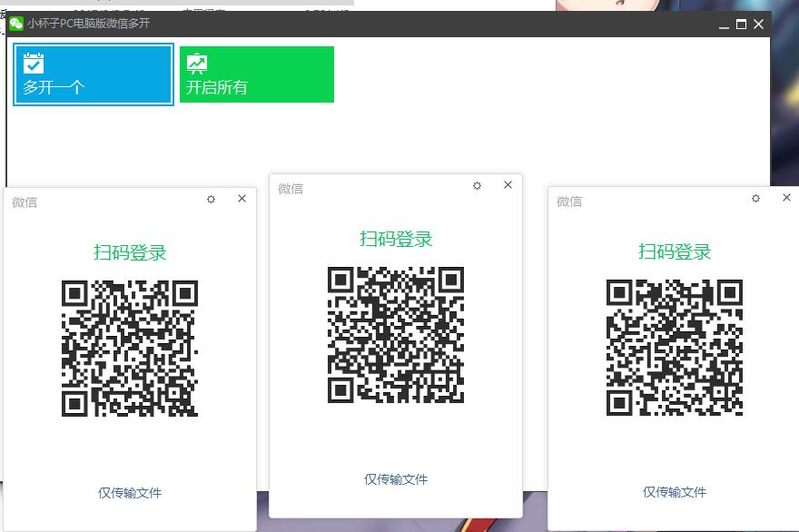Close the right WeChat login window
This screenshot has width=799, height=532.
[x=787, y=197]
